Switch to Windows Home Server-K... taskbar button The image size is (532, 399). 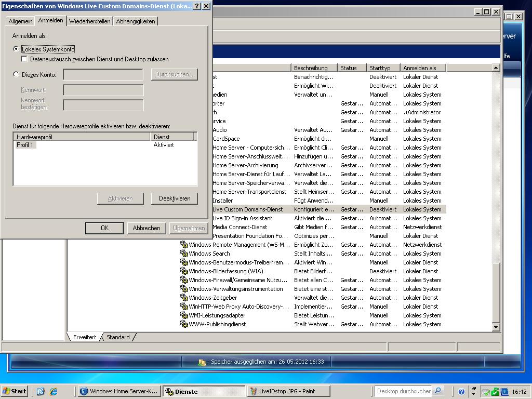[119, 391]
